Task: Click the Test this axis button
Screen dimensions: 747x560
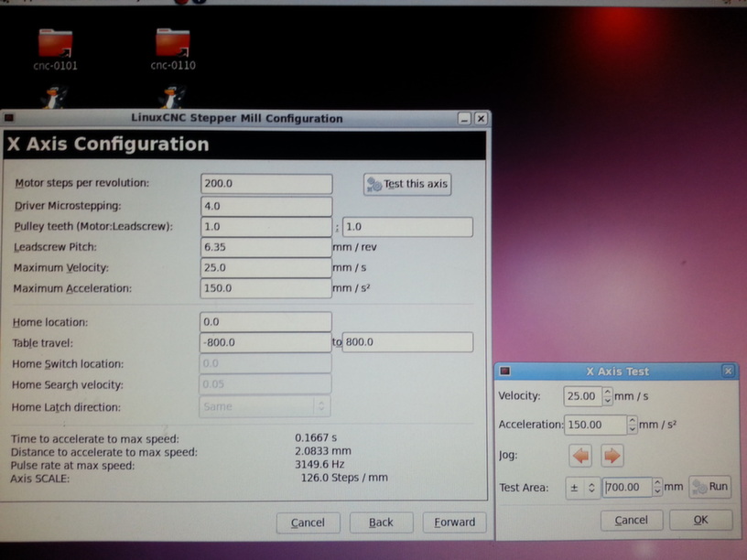Action: [407, 184]
